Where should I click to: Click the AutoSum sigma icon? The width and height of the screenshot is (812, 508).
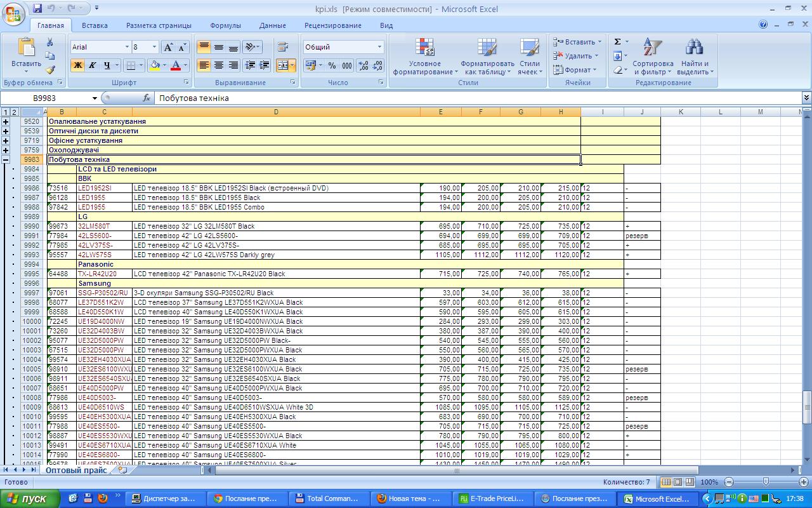[617, 42]
